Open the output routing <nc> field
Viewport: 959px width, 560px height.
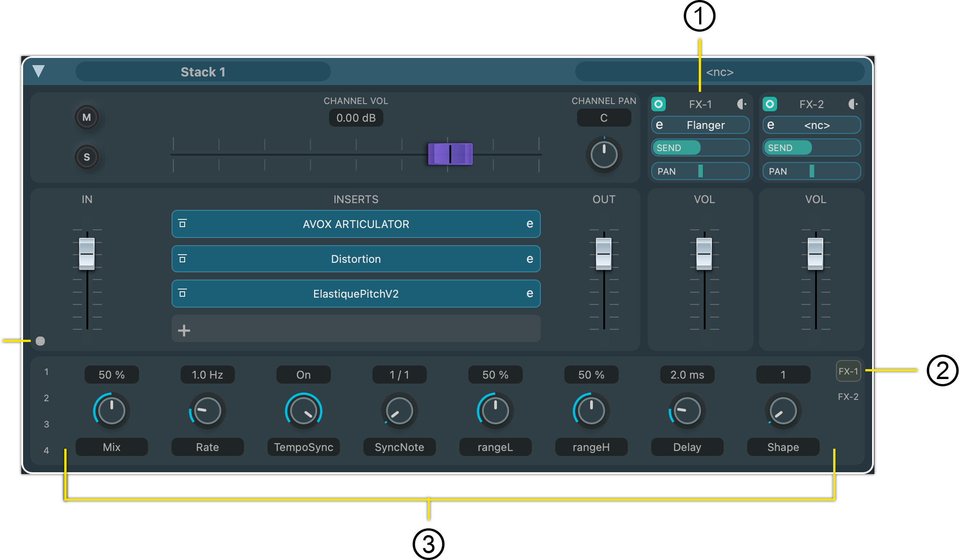pos(720,72)
